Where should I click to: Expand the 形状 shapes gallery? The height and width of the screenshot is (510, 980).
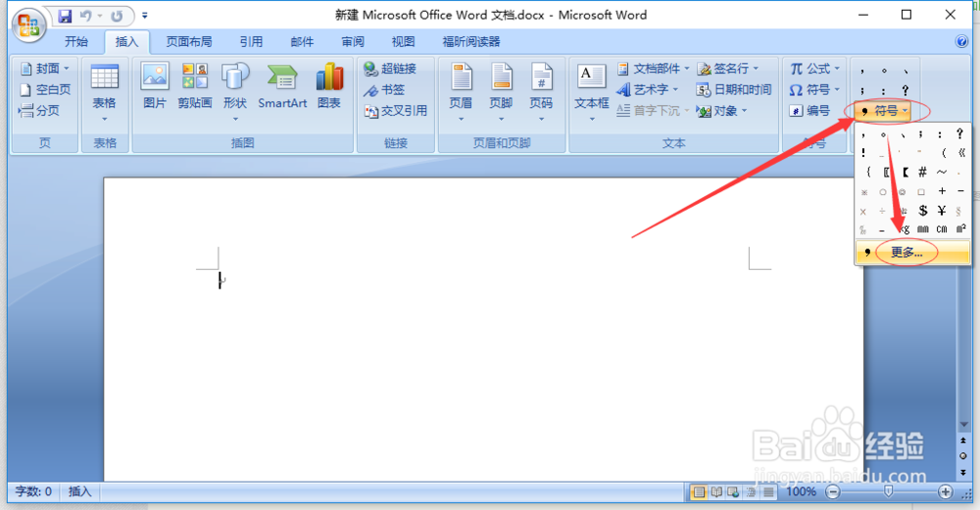[x=235, y=92]
